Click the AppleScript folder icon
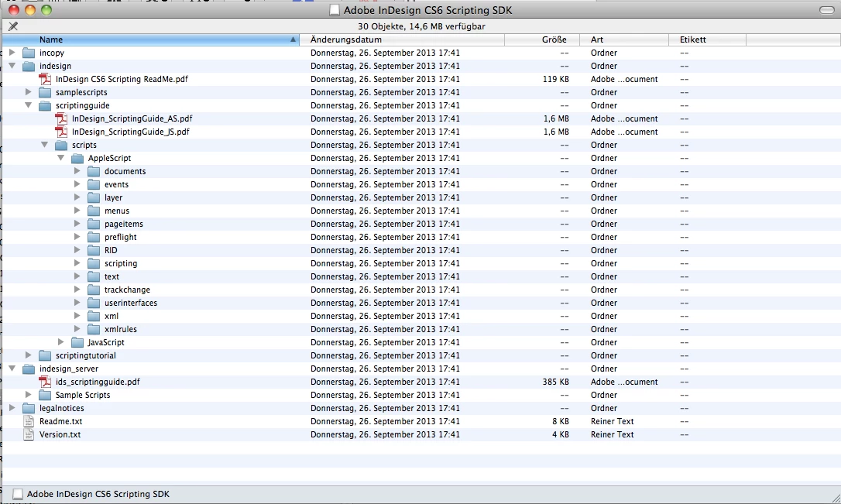841x504 pixels. coord(77,158)
